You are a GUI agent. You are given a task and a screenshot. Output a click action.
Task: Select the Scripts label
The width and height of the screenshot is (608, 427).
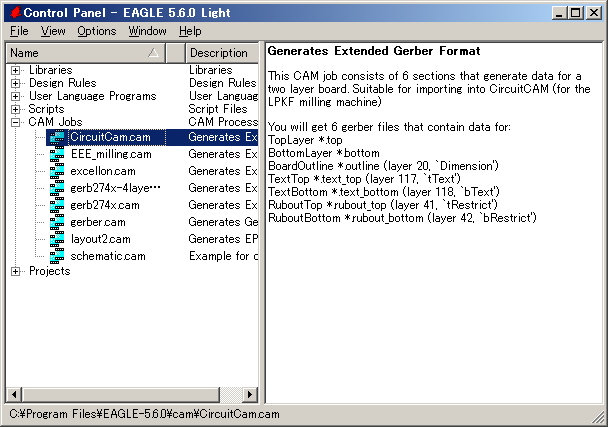tap(46, 109)
